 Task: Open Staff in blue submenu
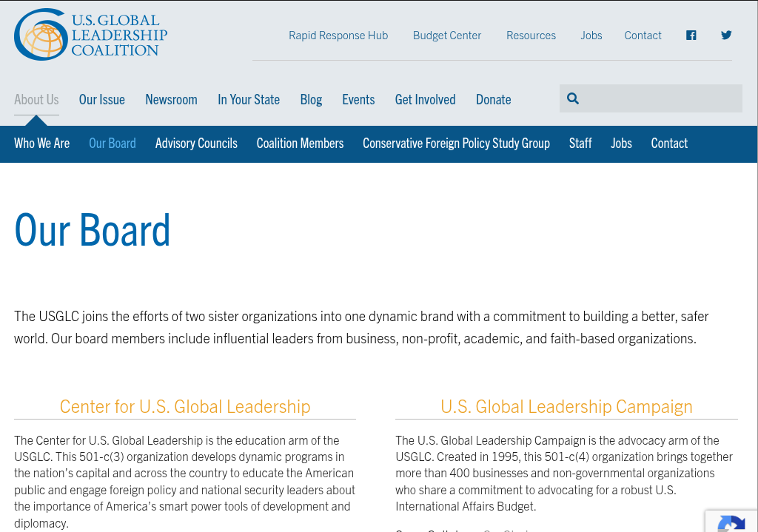580,144
